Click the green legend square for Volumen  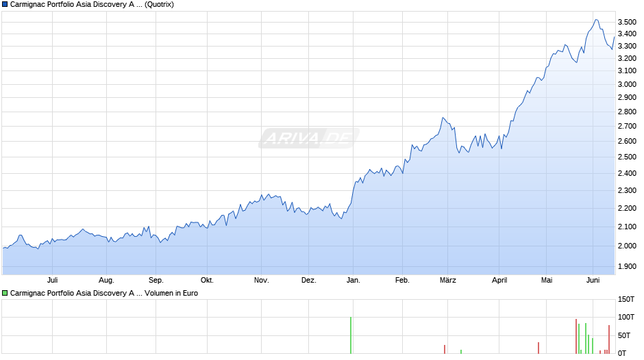point(5,293)
